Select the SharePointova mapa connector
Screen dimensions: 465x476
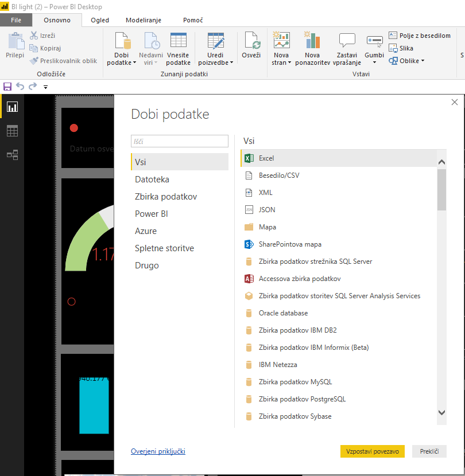(339, 244)
